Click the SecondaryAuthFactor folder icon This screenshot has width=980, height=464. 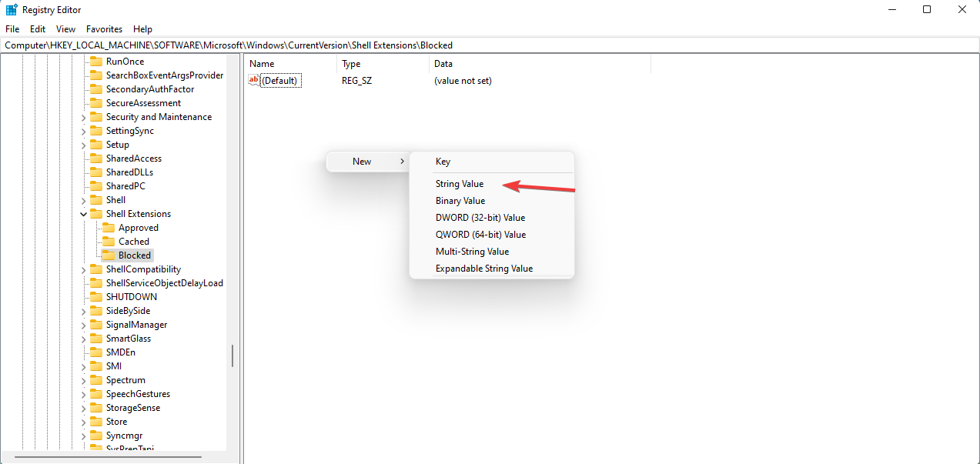click(96, 89)
